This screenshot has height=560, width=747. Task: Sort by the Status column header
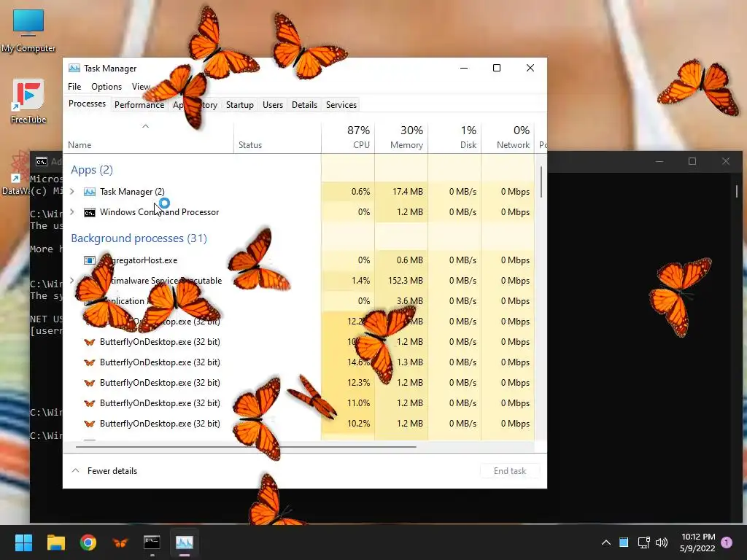pyautogui.click(x=277, y=138)
